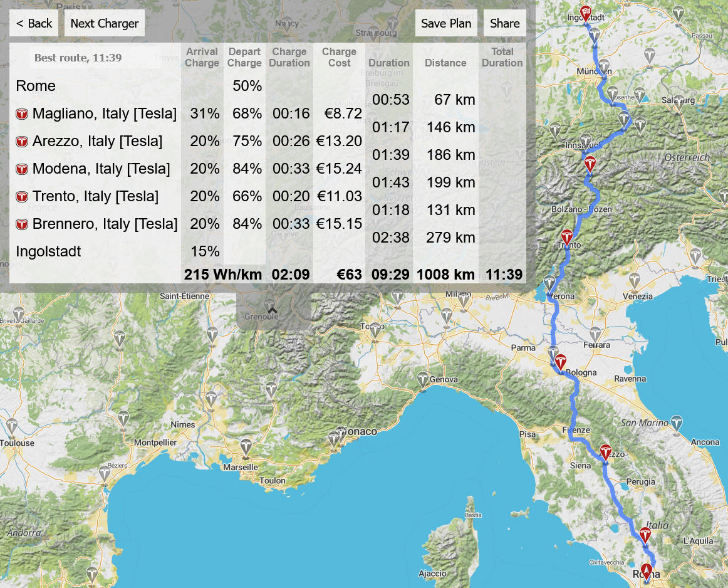Click Rome's 50% depart charge value
The height and width of the screenshot is (588, 728).
coord(247,86)
